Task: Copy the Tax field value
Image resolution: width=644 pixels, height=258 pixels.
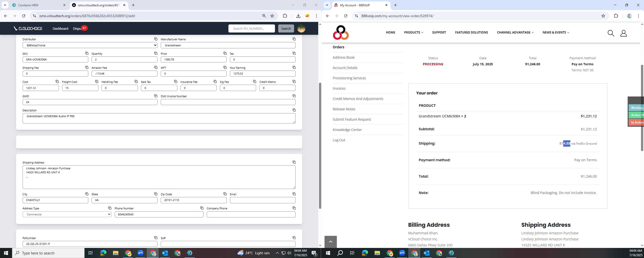Action: point(294,53)
